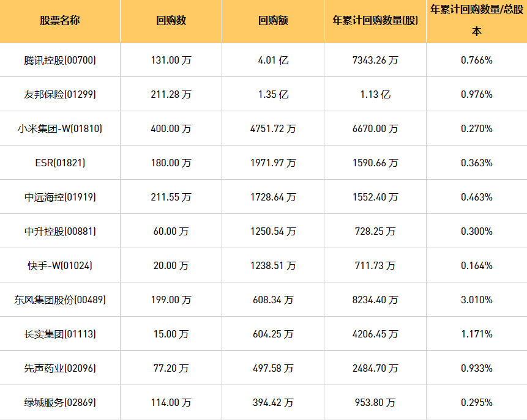
Task: Click the 4.01 亿 buyback amount cell
Action: coord(273,60)
